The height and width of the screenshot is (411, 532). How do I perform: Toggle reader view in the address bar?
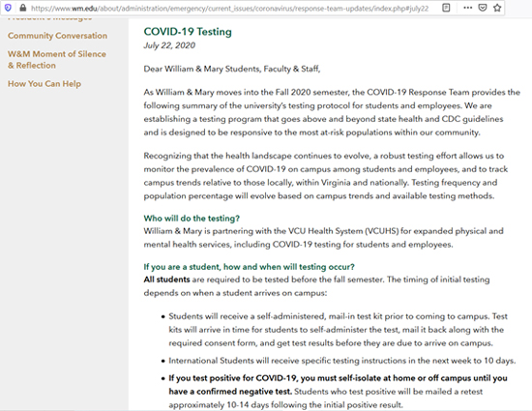coord(446,8)
